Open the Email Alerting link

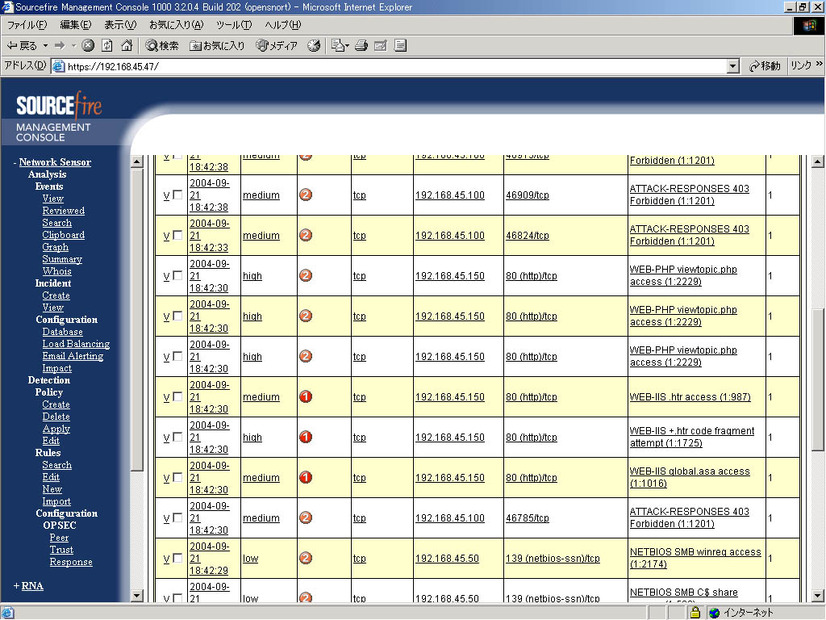click(x=73, y=356)
